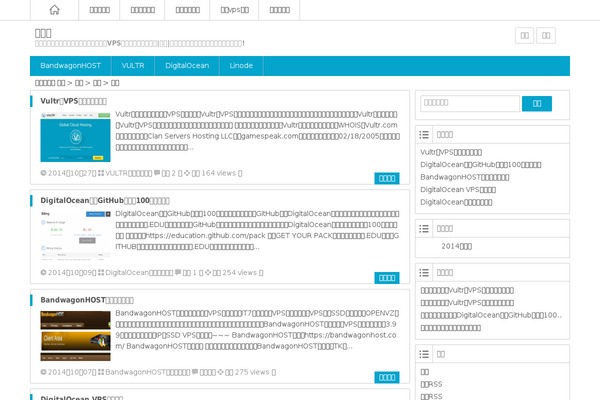This screenshot has height=400, width=600.
Task: Open the 2014 archive link in sidebar
Action: pyautogui.click(x=457, y=246)
